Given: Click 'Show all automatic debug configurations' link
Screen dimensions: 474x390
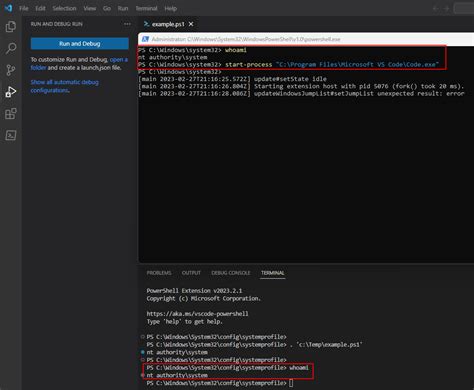Looking at the screenshot, I should tap(64, 86).
